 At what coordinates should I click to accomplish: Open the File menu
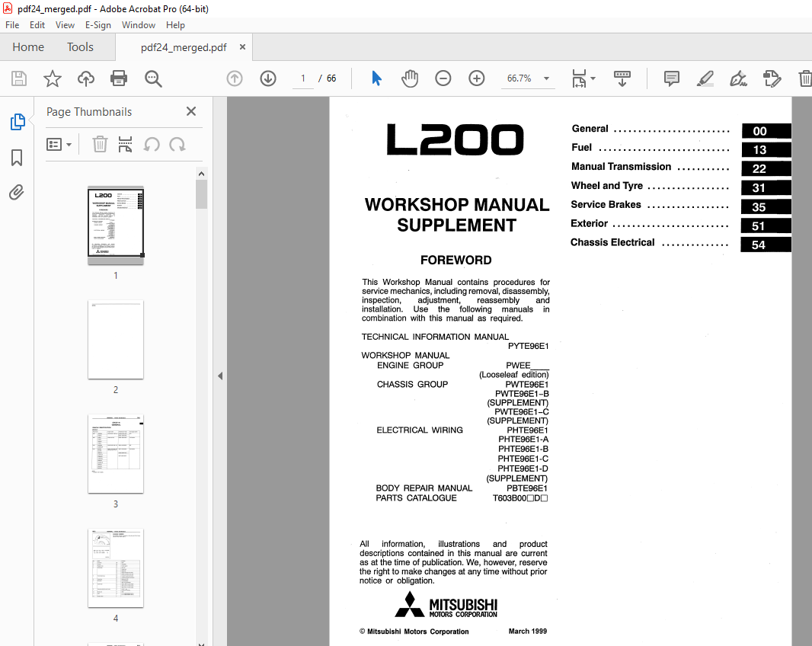(x=12, y=25)
